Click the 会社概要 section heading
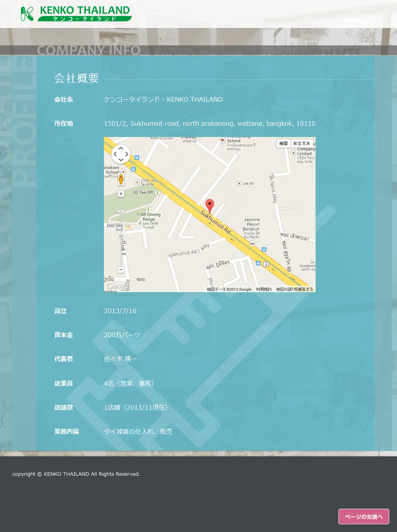The width and height of the screenshot is (397, 532). [76, 78]
